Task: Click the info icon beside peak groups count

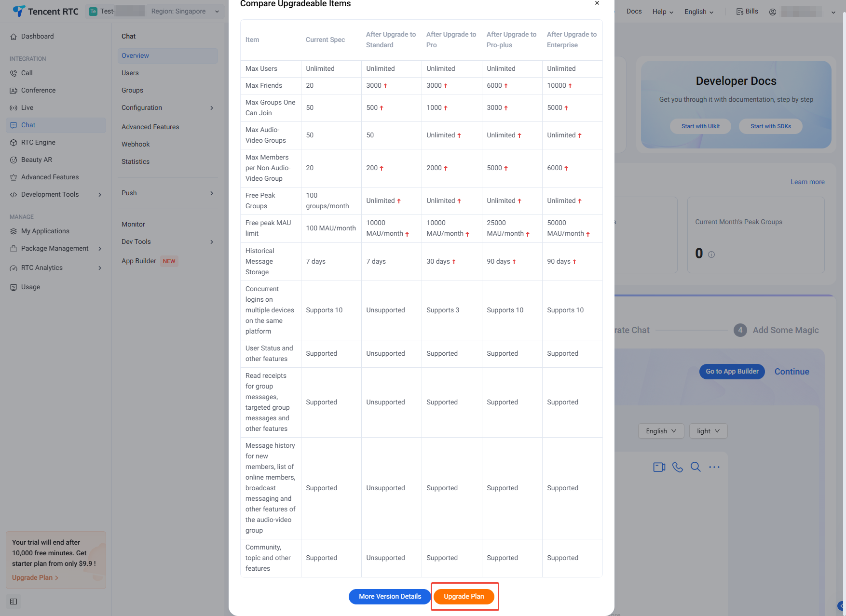Action: pos(711,254)
